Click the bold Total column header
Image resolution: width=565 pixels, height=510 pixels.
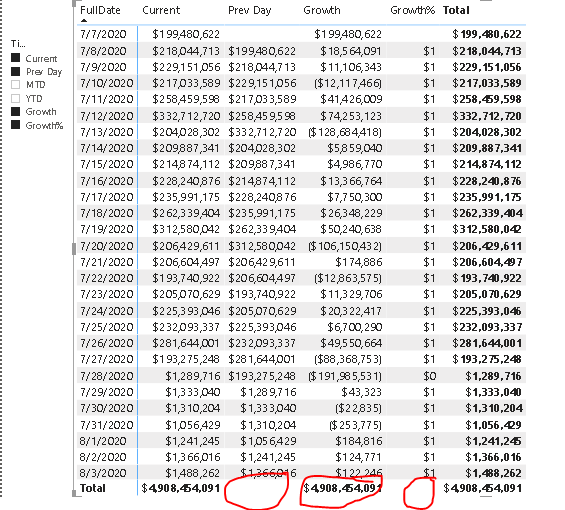(456, 10)
